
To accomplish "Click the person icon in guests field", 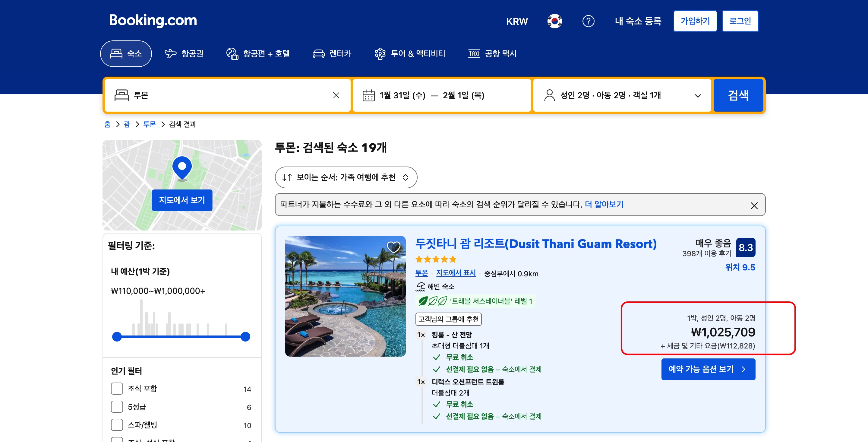I will click(549, 95).
